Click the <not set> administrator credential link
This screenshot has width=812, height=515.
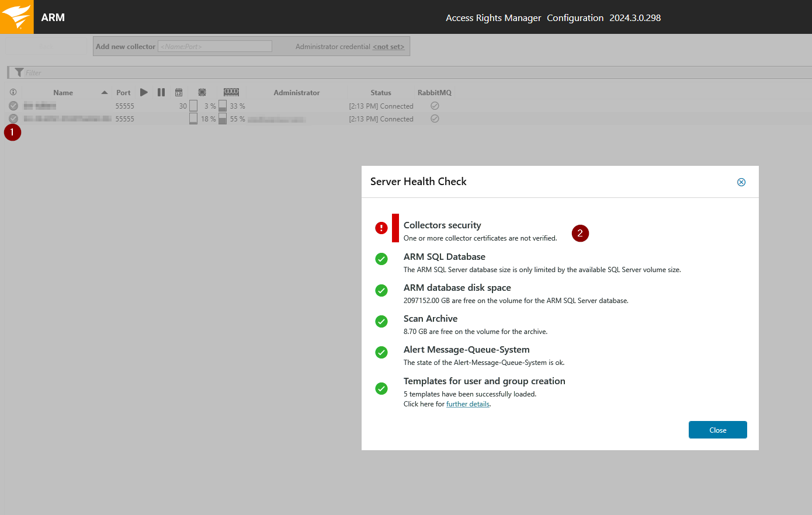[388, 47]
